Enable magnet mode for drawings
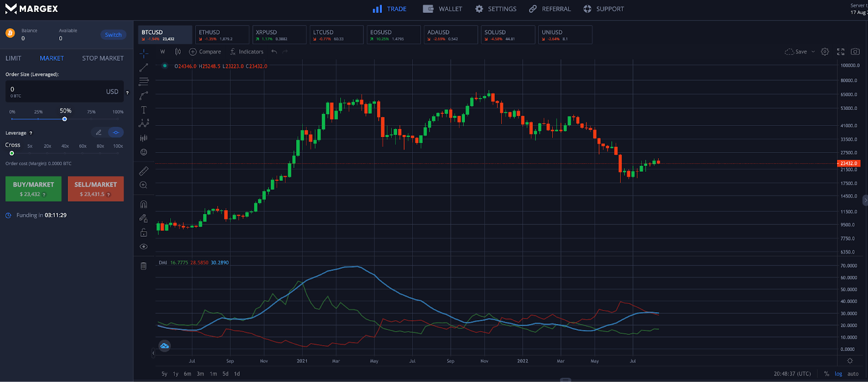The height and width of the screenshot is (382, 868). click(x=144, y=204)
